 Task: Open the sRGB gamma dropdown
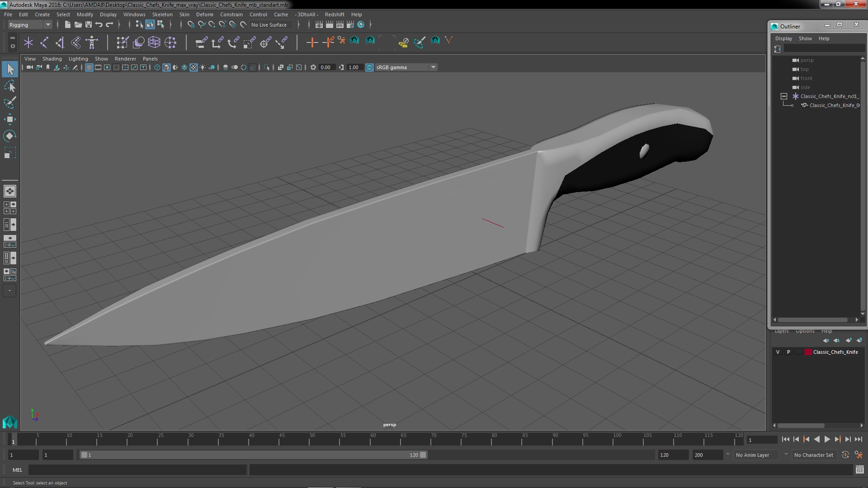tap(433, 67)
